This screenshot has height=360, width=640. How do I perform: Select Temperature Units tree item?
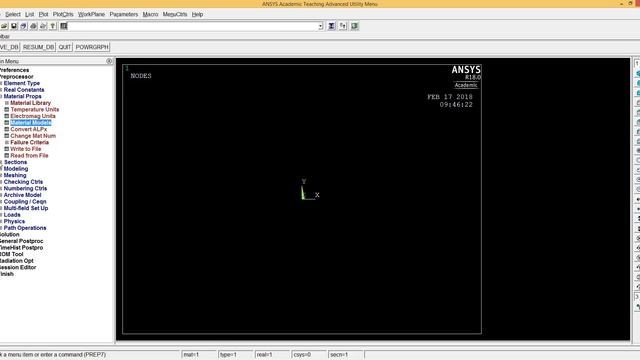tap(35, 109)
